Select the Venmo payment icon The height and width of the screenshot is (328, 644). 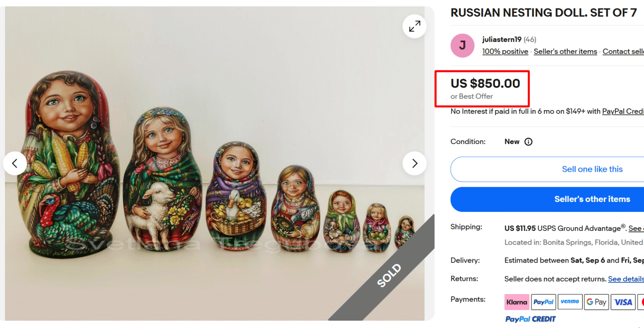pos(570,302)
